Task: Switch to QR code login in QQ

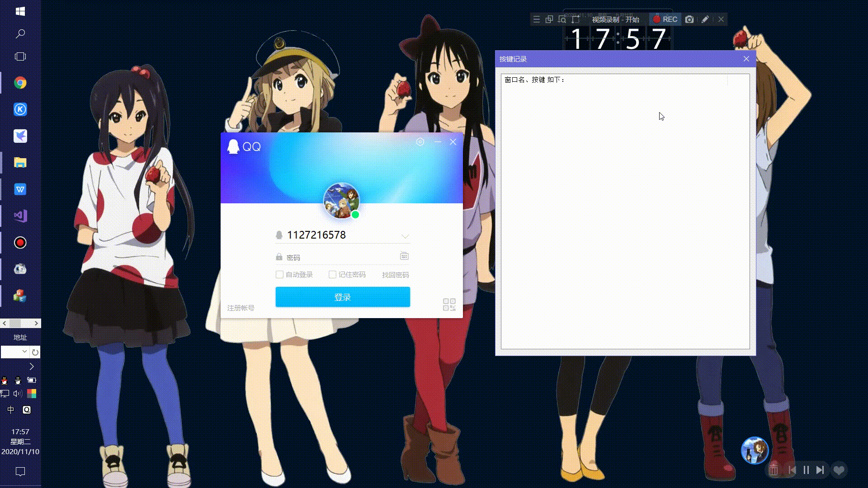Action: [449, 305]
